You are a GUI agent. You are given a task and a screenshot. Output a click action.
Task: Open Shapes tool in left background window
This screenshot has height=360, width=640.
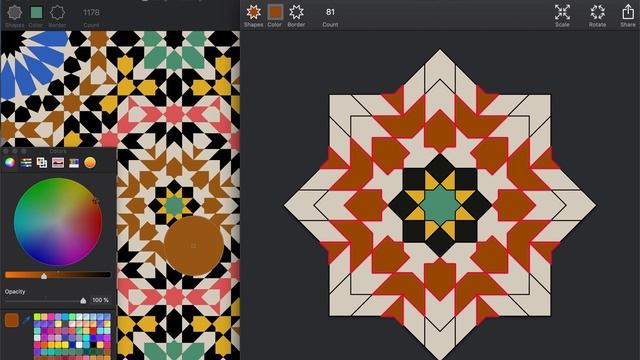15,13
